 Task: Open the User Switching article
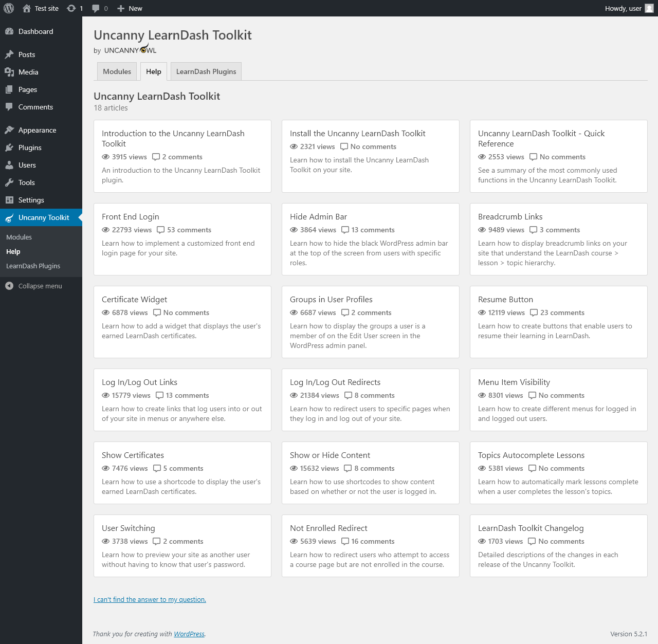coord(182,546)
